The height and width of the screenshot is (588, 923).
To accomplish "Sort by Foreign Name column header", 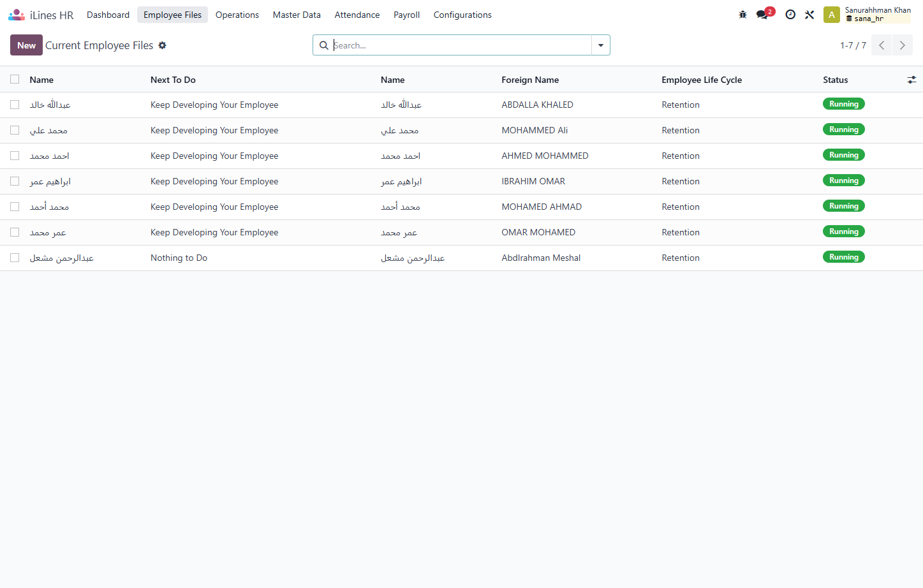I will click(x=530, y=80).
